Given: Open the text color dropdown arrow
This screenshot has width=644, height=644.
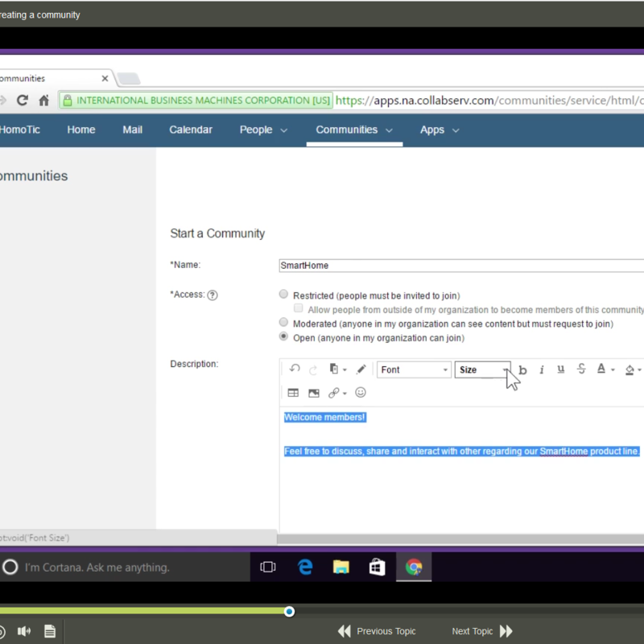Looking at the screenshot, I should pyautogui.click(x=613, y=369).
